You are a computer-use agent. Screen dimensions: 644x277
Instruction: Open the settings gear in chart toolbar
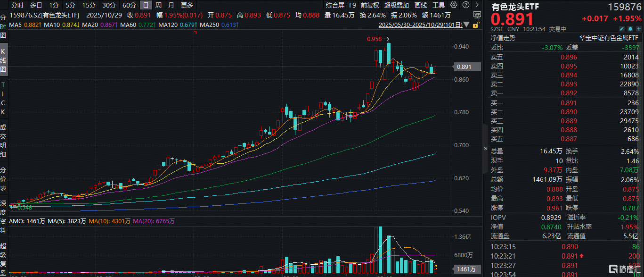pyautogui.click(x=453, y=5)
